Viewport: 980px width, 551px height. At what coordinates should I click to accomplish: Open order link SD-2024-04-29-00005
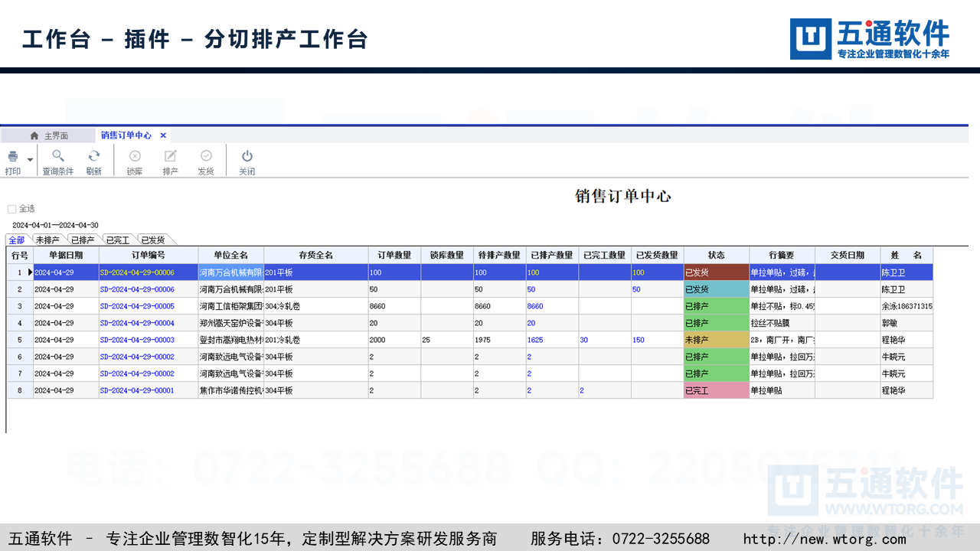click(x=137, y=306)
